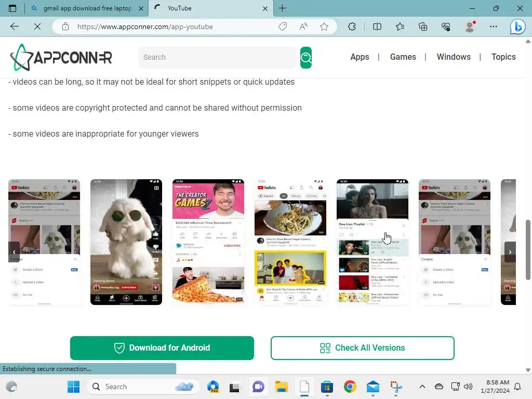Open File Explorer from the taskbar
Viewport: 532px width, 399px height.
[x=281, y=387]
